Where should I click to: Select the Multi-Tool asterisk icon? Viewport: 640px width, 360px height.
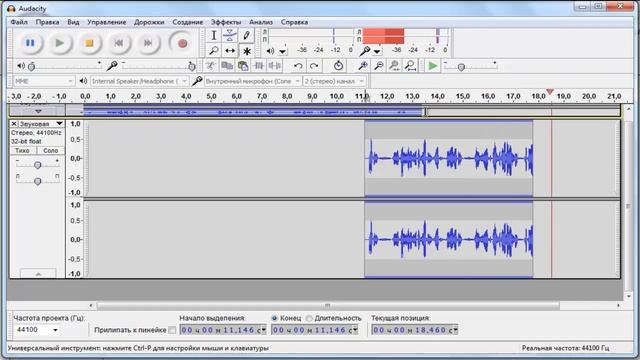(x=247, y=51)
